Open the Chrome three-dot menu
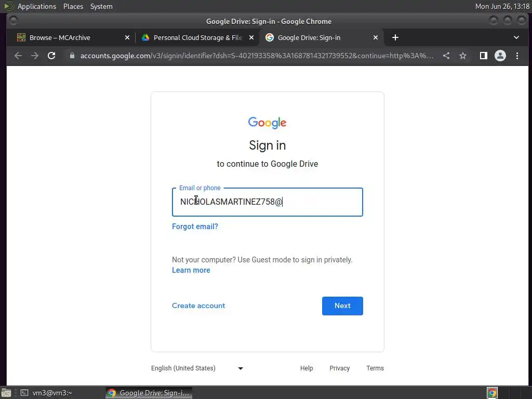532x399 pixels. tap(517, 56)
